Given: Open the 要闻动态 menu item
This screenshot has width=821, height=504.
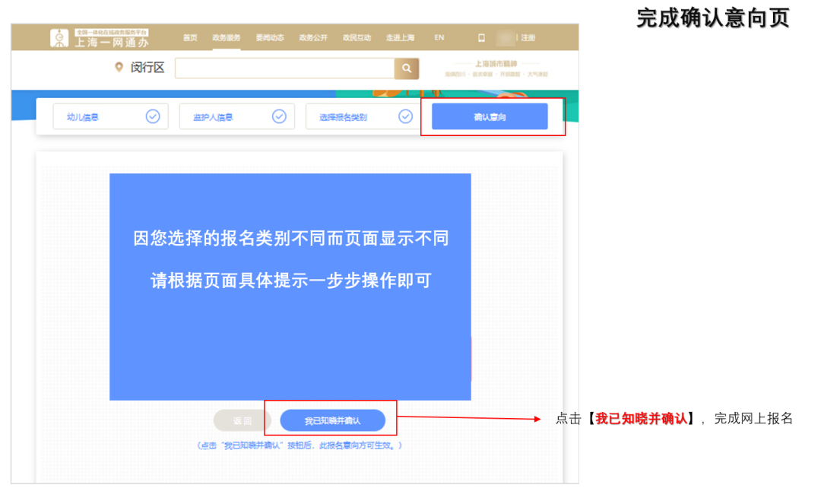Looking at the screenshot, I should 270,38.
